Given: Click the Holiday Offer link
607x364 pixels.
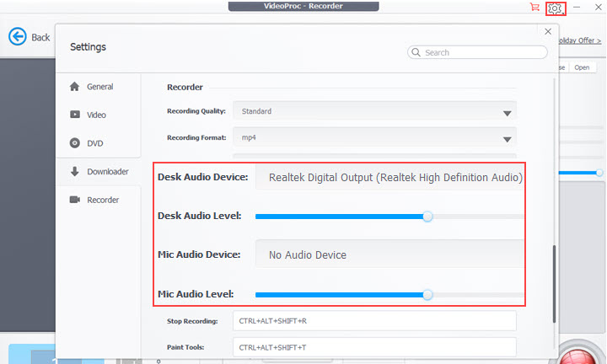Looking at the screenshot, I should point(579,40).
